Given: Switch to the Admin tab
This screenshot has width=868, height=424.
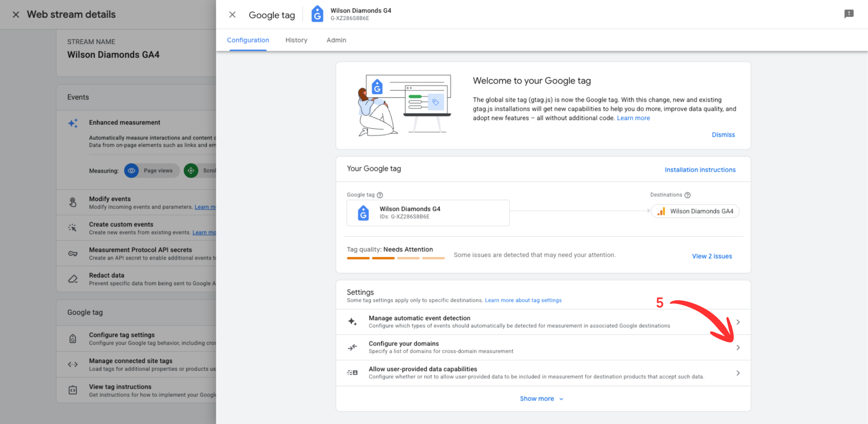Looking at the screenshot, I should click(x=336, y=40).
